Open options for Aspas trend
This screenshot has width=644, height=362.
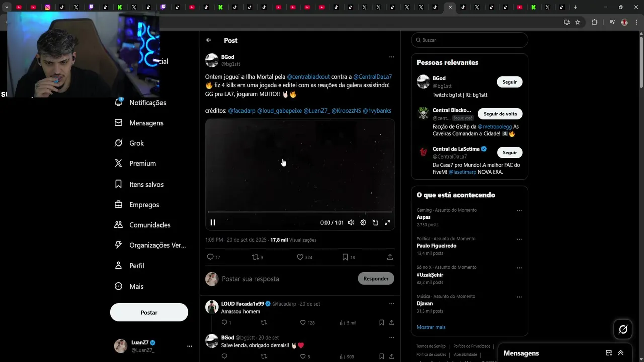point(519,211)
